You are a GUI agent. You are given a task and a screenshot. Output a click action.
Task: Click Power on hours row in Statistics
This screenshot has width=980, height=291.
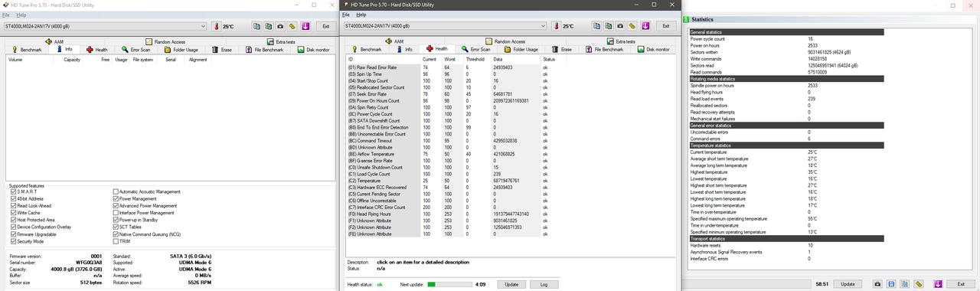click(x=787, y=45)
